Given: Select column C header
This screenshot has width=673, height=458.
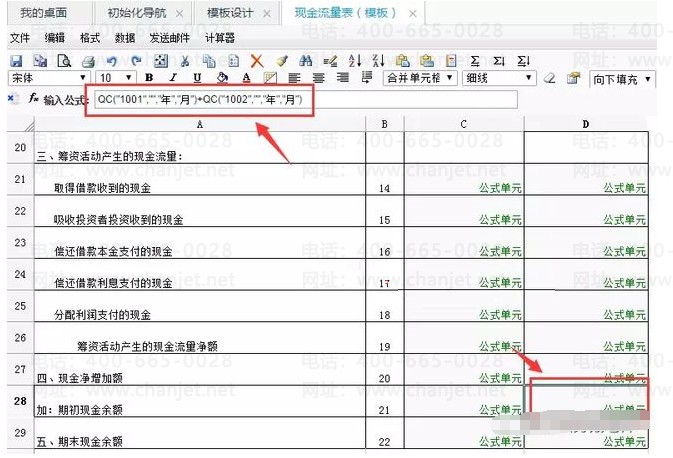Looking at the screenshot, I should pyautogui.click(x=464, y=124).
